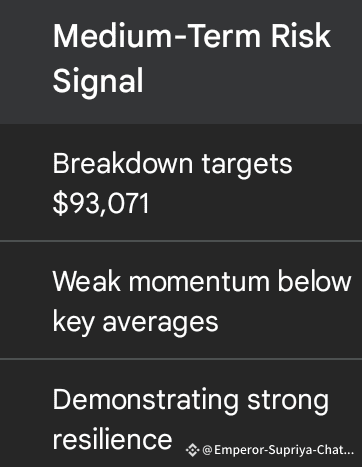
Task: Click the word Risk in header
Action: coord(301,36)
